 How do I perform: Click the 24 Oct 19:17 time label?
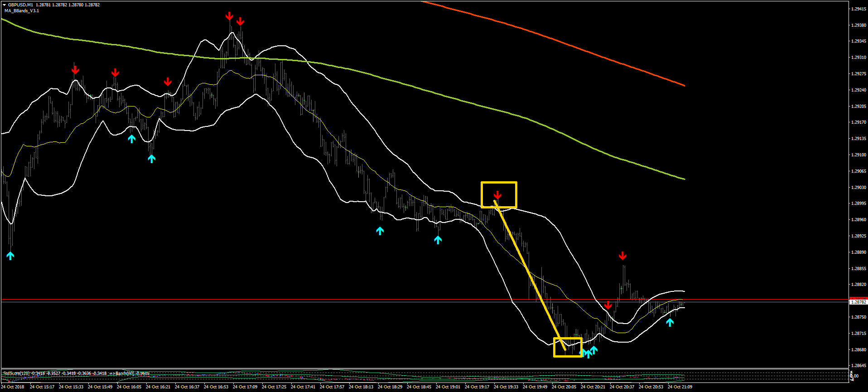point(477,387)
